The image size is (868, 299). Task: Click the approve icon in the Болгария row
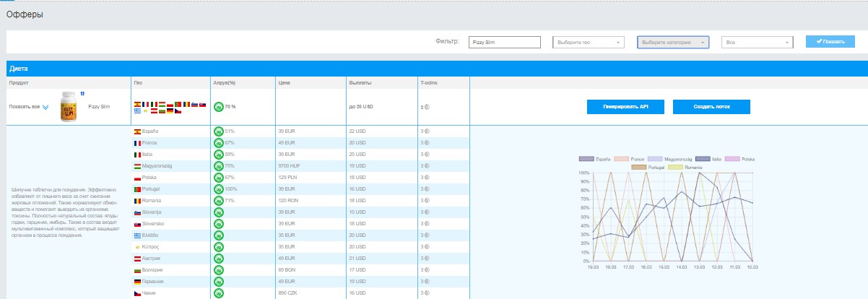click(218, 270)
